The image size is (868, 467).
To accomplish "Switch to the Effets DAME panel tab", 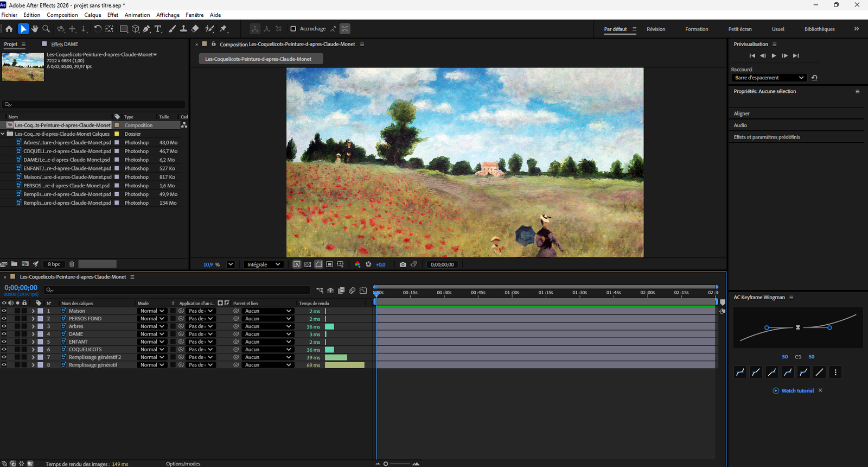I will click(65, 44).
